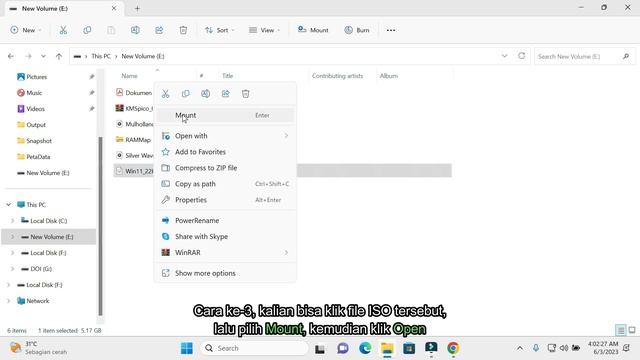
Task: Click the Cut icon in the context menu
Action: [165, 94]
